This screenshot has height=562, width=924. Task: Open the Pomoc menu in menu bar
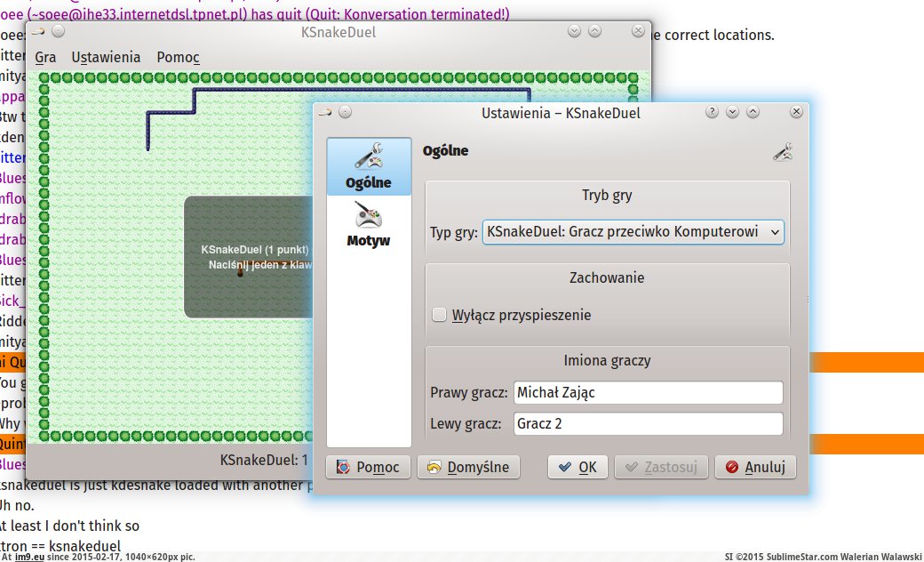[178, 58]
